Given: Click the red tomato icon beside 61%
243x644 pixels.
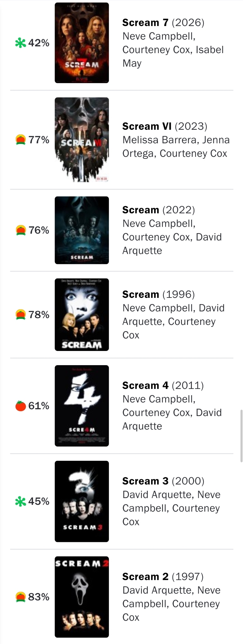Looking at the screenshot, I should coord(21,406).
